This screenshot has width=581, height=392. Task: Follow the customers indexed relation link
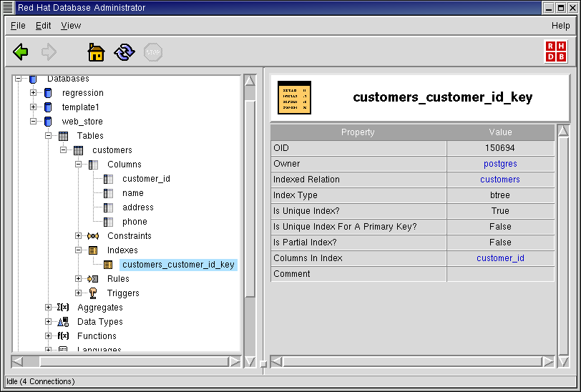(x=500, y=180)
